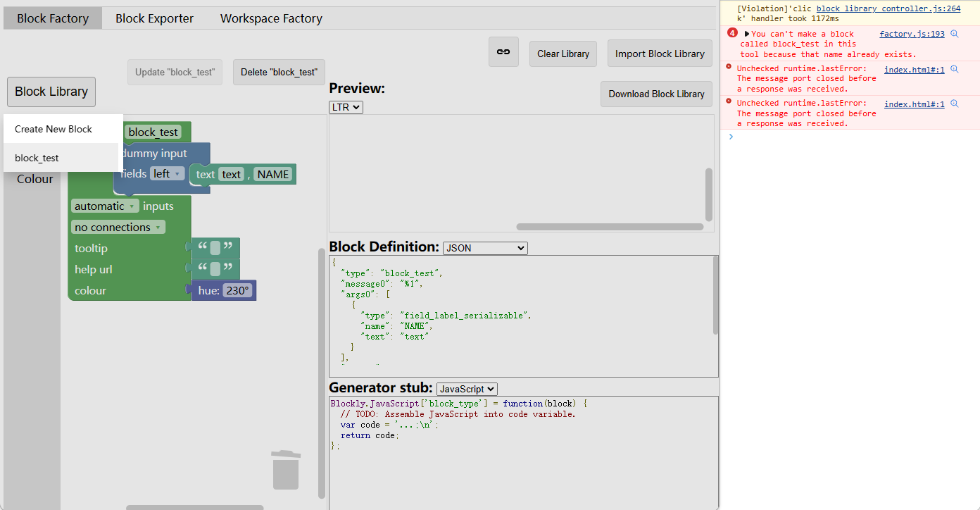
Task: Click the link icon button
Action: click(503, 52)
